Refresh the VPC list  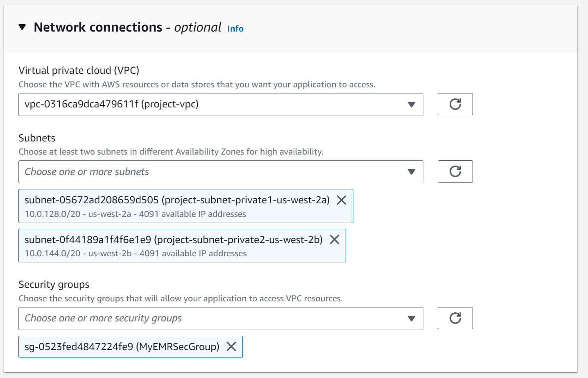(x=455, y=104)
